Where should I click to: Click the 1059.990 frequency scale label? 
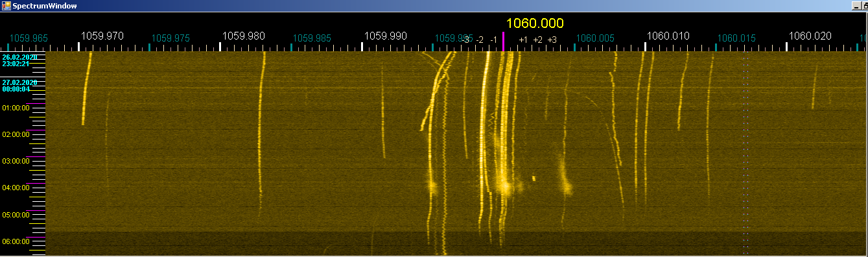point(385,36)
